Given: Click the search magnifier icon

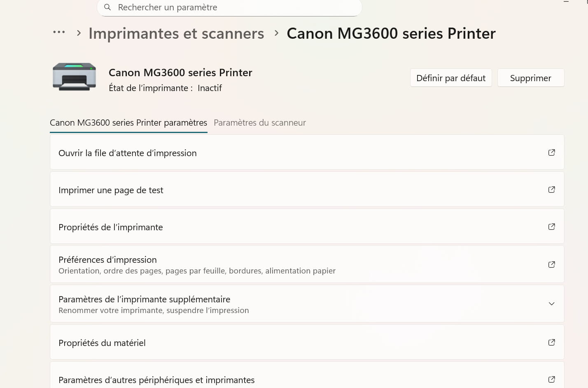Looking at the screenshot, I should coord(107,7).
